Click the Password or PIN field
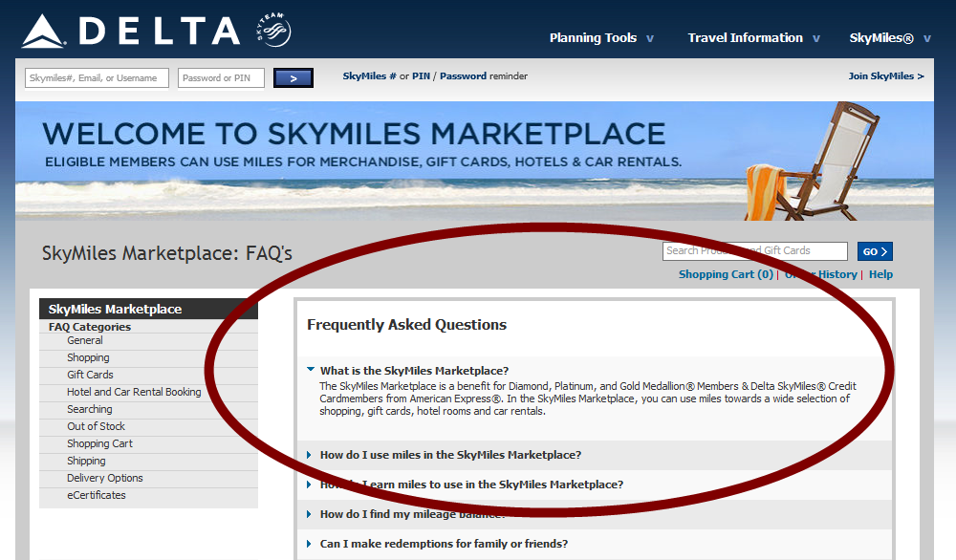Viewport: 956px width, 560px height. (x=221, y=78)
